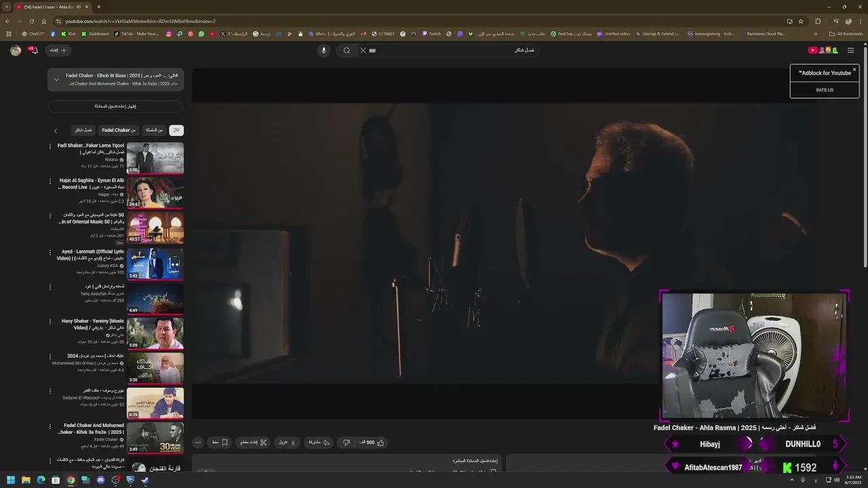Open the Oriental Music 50 minutes thumbnail
Image resolution: width=868 pixels, height=488 pixels.
click(x=155, y=228)
